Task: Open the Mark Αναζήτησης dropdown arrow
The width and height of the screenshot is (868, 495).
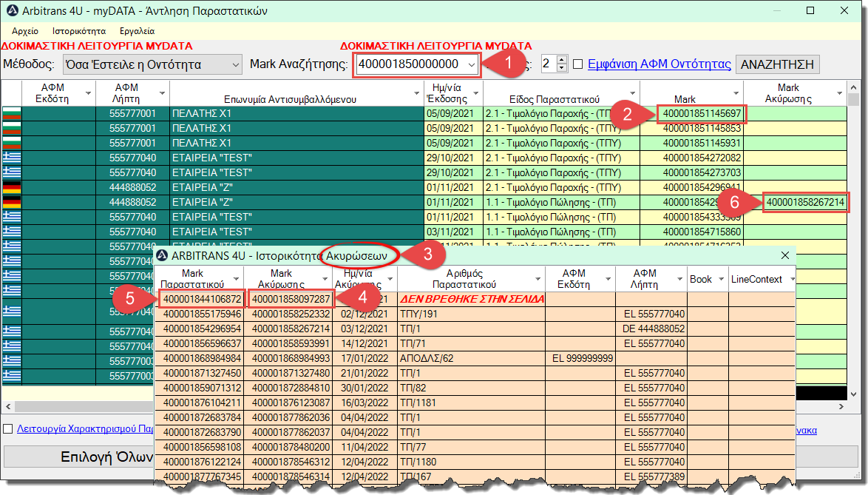Action: [472, 64]
